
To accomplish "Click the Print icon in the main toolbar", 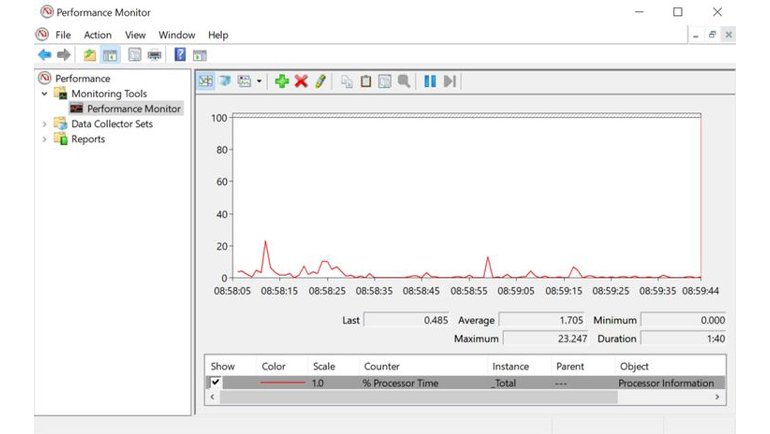I will [x=154, y=54].
